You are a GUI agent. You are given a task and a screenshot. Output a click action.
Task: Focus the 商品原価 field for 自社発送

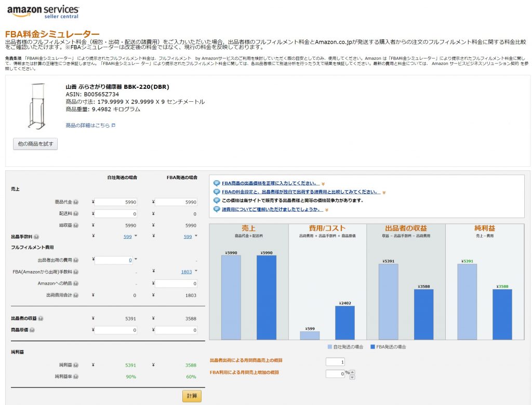pos(116,330)
